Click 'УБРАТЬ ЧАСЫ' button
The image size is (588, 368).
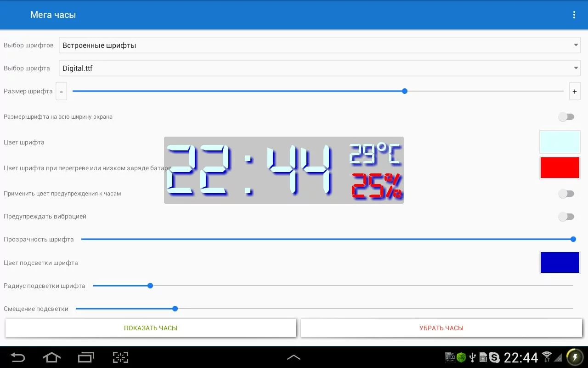(441, 328)
